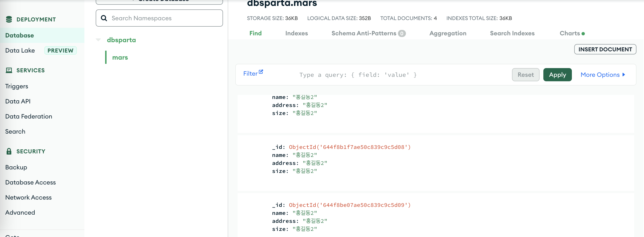Click name field in document 5d09
The image size is (644, 237).
[x=294, y=213]
